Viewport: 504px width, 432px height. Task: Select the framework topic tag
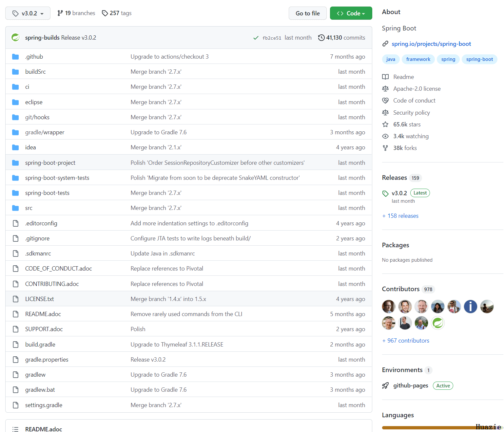pyautogui.click(x=418, y=59)
